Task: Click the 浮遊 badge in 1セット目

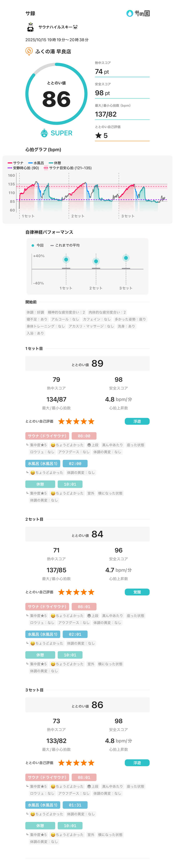Action: click(137, 421)
